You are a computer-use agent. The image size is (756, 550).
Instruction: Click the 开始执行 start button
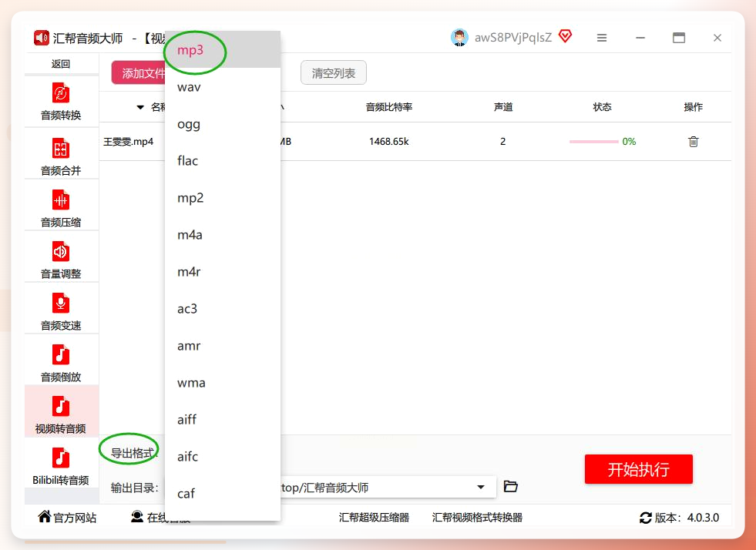click(x=639, y=469)
